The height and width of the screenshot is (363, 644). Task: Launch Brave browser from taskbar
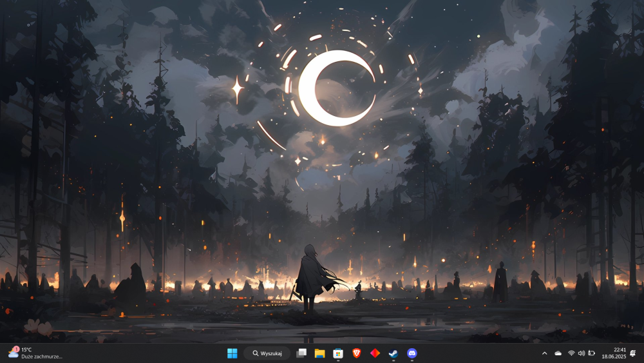tap(357, 353)
